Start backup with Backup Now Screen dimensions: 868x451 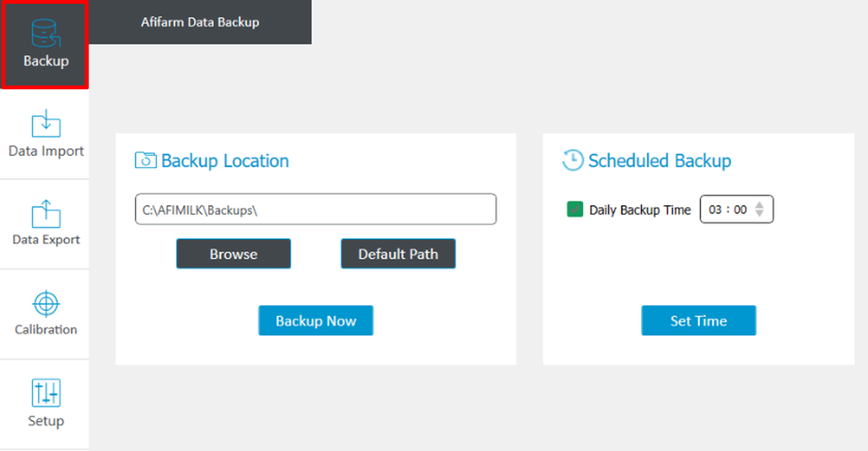316,320
